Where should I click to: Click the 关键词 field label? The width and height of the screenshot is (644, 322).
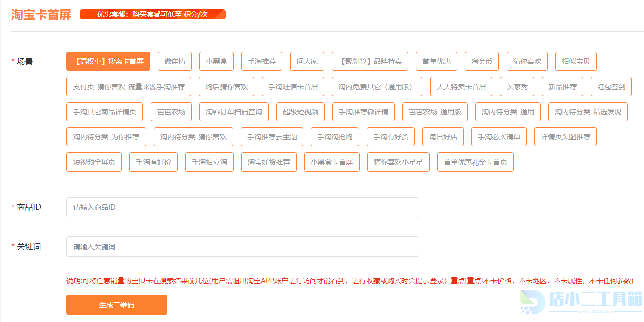coord(29,246)
